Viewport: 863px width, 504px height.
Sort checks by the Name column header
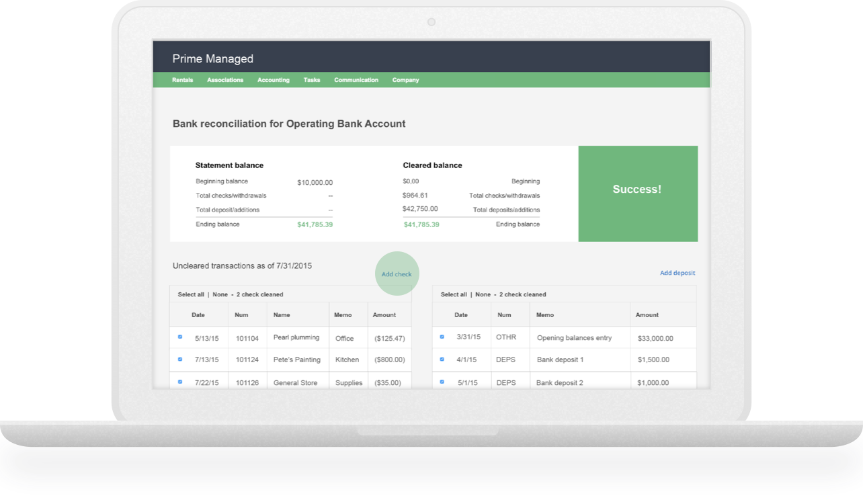tap(282, 314)
